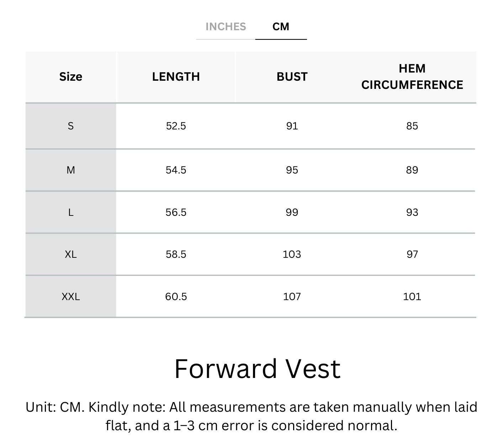
Task: Click the 52.5 length value
Action: click(176, 126)
